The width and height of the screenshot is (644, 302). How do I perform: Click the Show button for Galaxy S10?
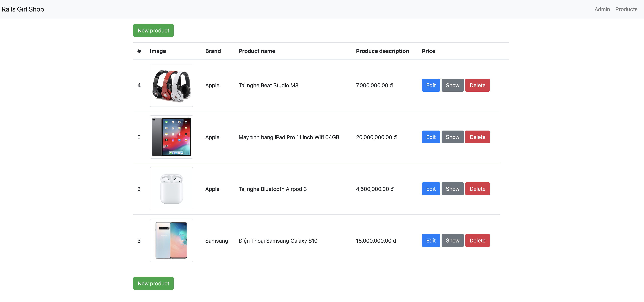pos(453,240)
